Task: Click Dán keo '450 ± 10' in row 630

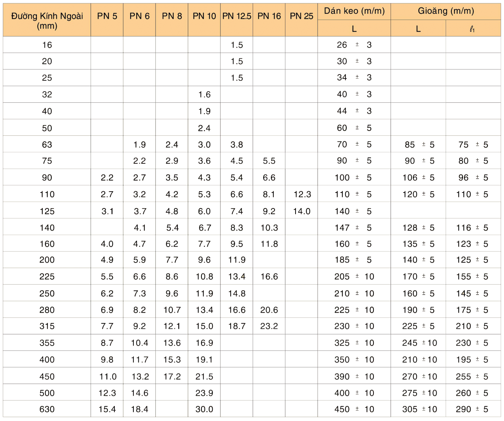Action: click(354, 409)
